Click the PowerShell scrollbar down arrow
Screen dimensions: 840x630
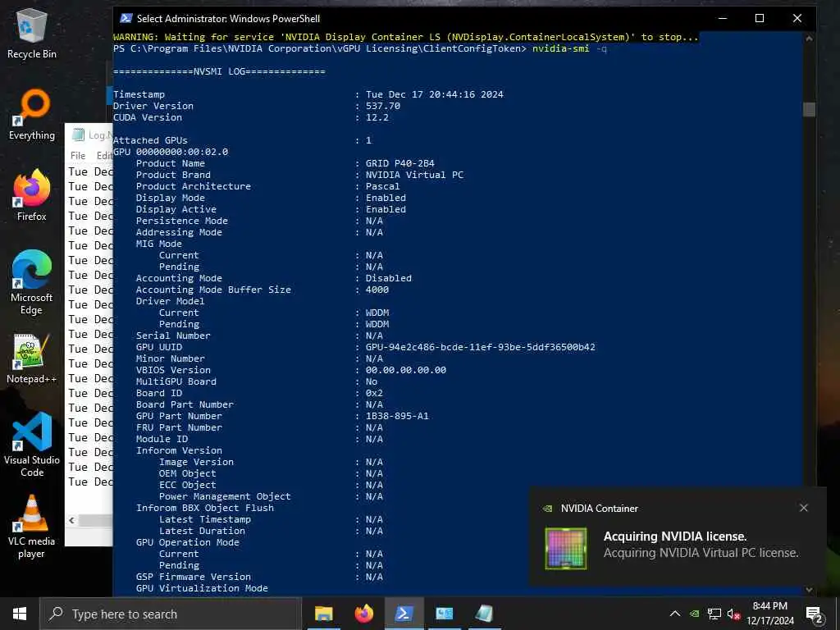(x=809, y=589)
